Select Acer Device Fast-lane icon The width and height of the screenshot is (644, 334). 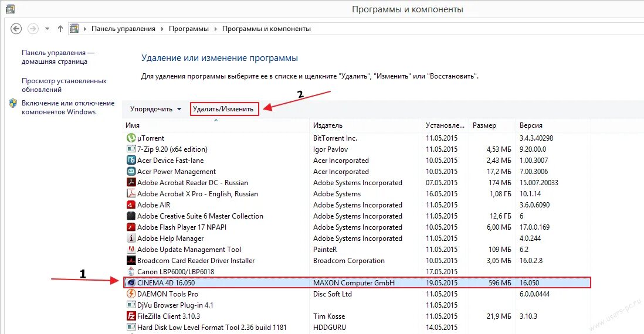point(131,160)
